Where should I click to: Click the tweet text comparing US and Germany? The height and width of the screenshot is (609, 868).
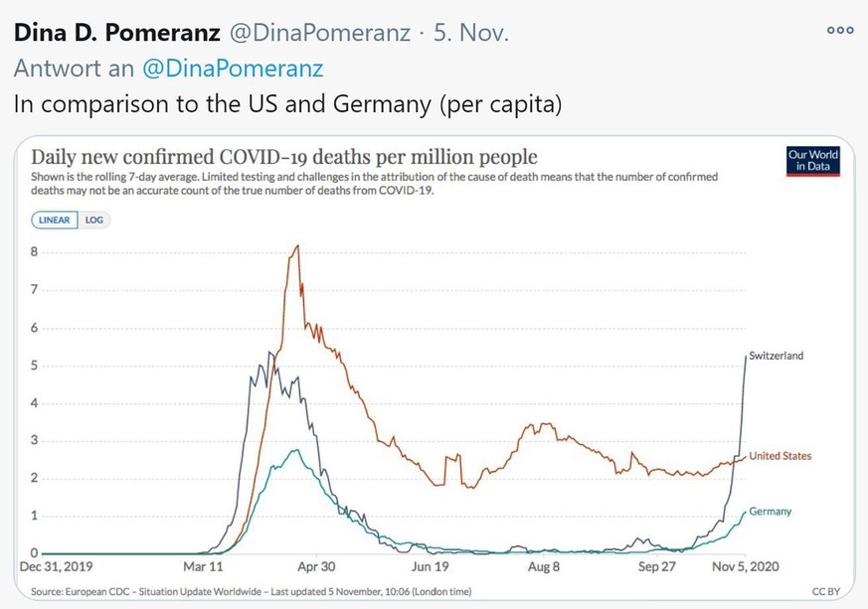tap(287, 104)
